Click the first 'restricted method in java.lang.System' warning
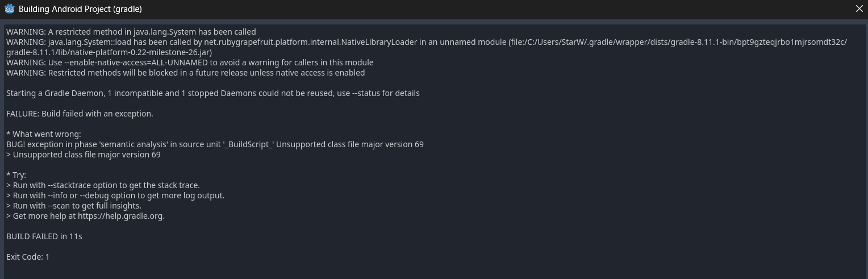The width and height of the screenshot is (868, 279). point(131,32)
